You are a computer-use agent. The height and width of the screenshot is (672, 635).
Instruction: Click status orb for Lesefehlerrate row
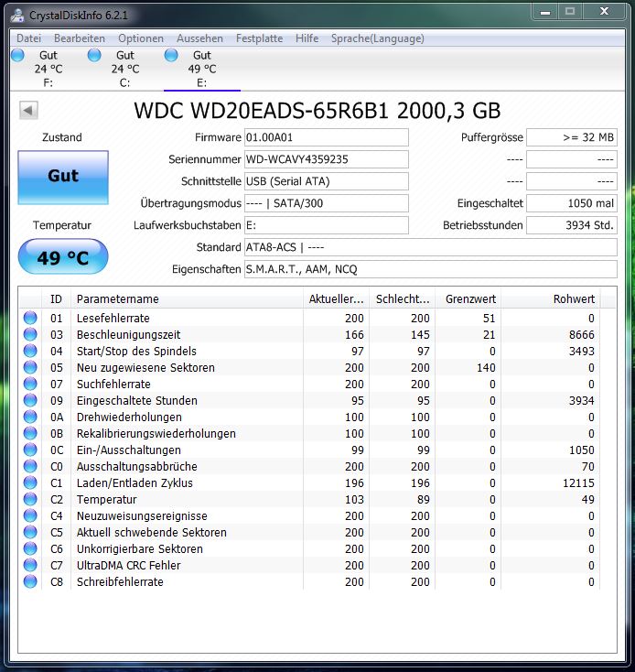(x=30, y=318)
